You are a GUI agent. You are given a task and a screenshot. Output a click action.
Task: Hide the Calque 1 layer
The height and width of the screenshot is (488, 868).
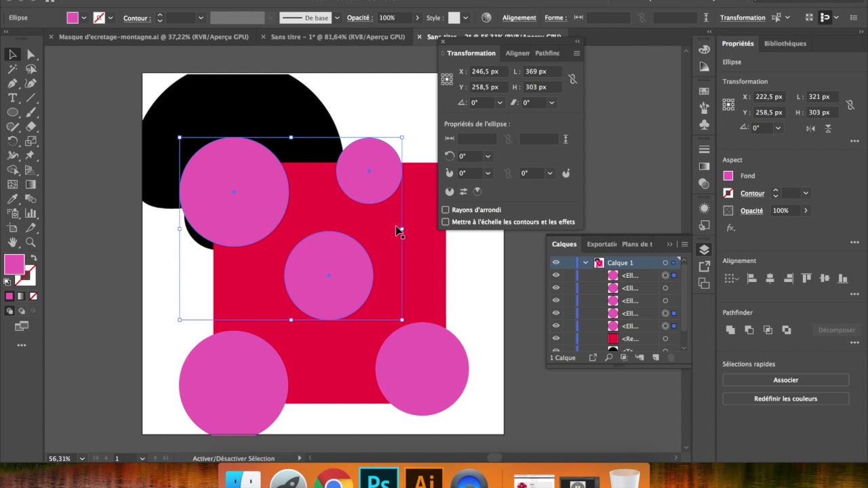[x=556, y=263]
